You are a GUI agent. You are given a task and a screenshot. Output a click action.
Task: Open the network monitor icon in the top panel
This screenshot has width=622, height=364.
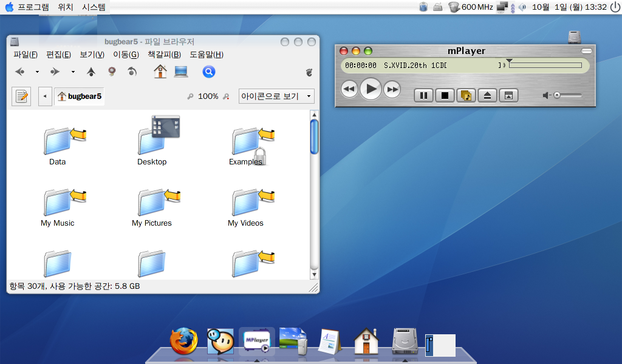tap(502, 7)
